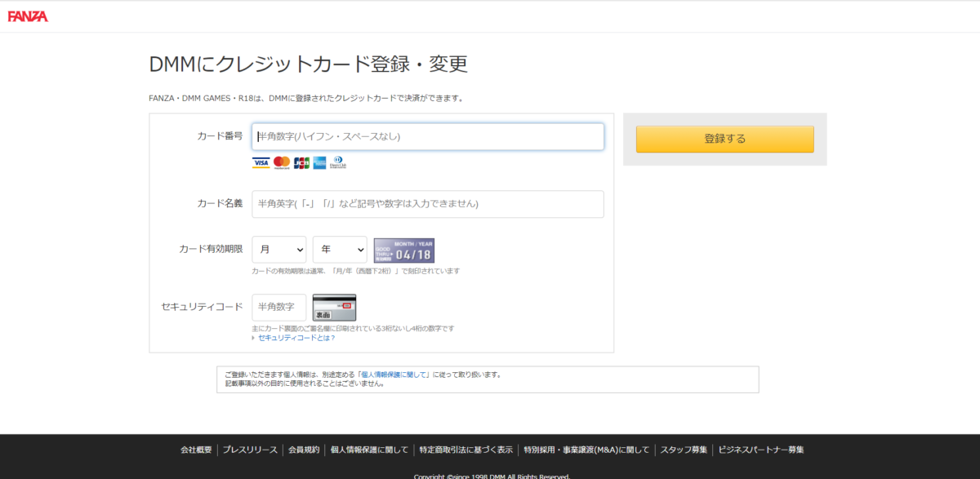Open the セキュリティコードとは？ link
Image resolution: width=980 pixels, height=479 pixels.
pos(296,337)
